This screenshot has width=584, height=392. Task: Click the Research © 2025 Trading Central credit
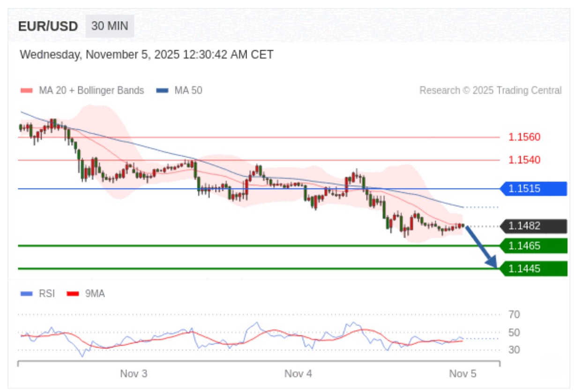point(490,90)
